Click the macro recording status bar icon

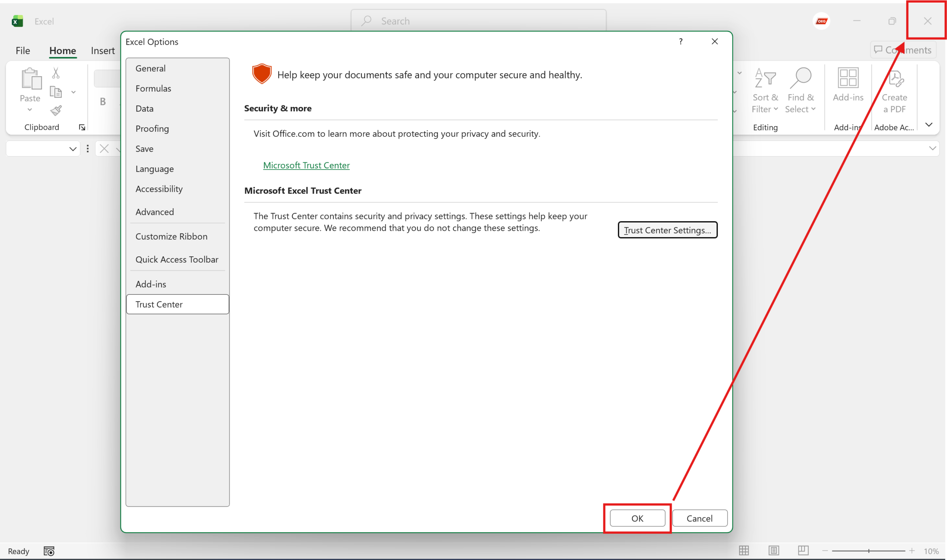coord(49,551)
